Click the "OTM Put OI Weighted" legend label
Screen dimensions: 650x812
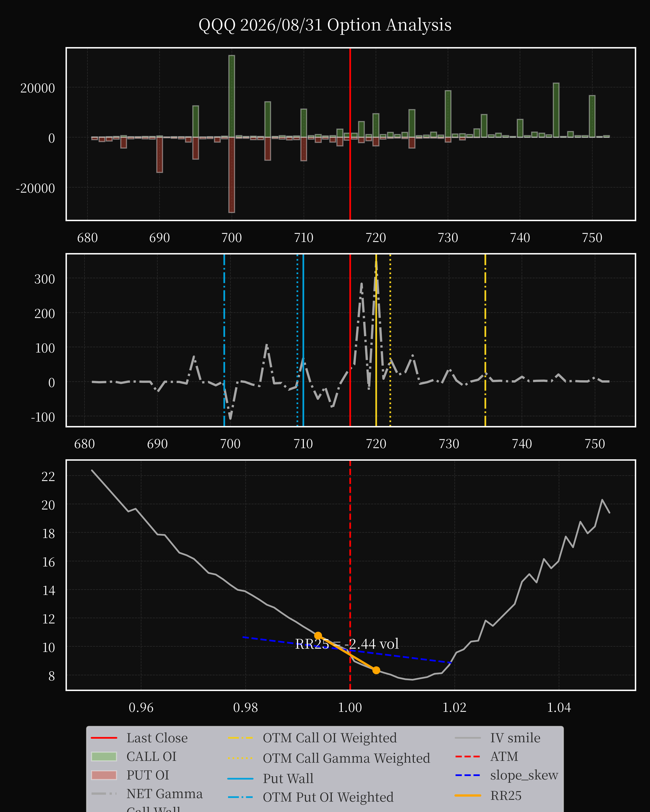(328, 797)
